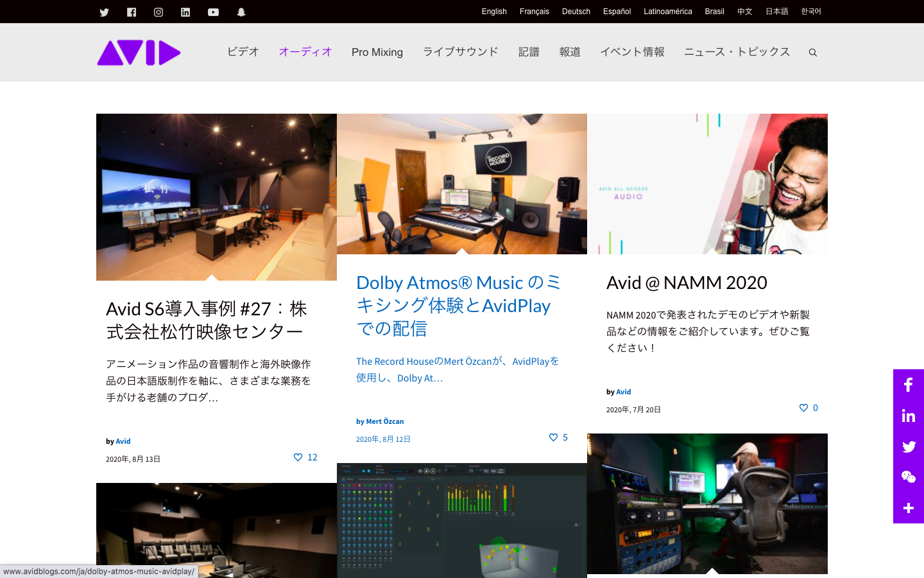Open author Avid link under S6 article

point(123,441)
